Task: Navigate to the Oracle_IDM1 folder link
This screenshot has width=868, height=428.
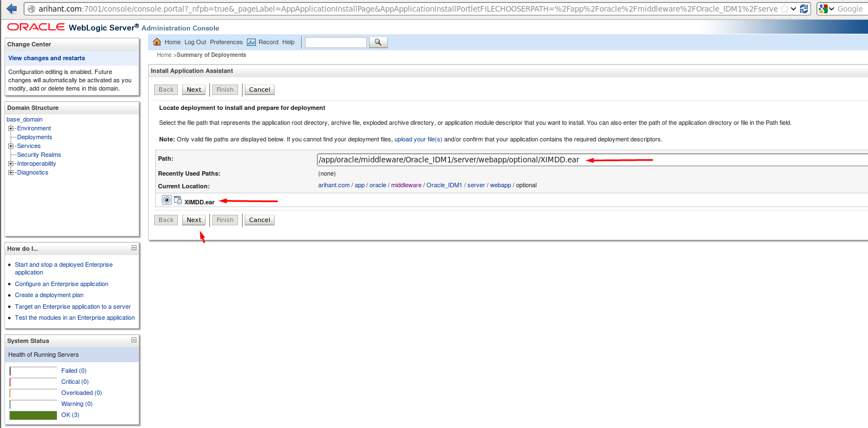Action: 444,185
